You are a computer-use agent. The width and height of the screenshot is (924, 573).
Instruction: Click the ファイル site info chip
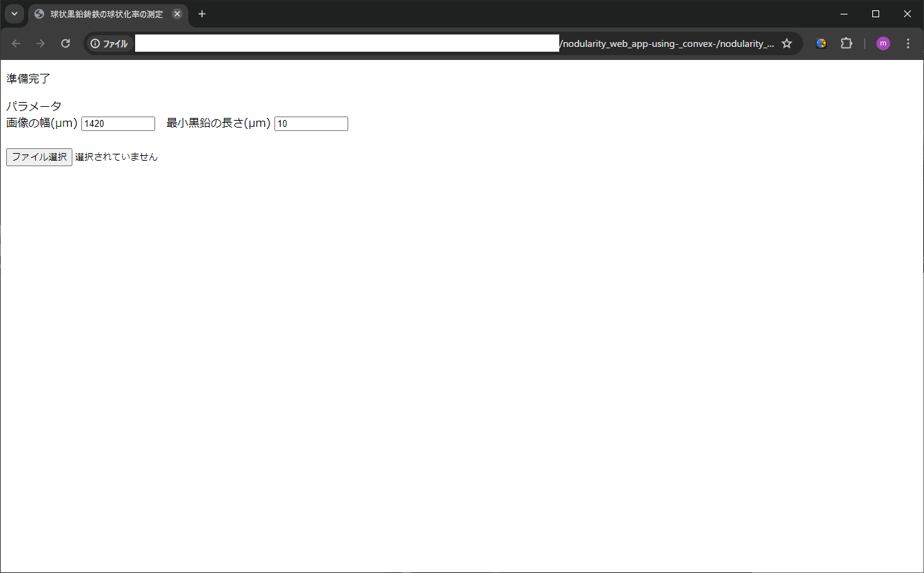coord(109,43)
